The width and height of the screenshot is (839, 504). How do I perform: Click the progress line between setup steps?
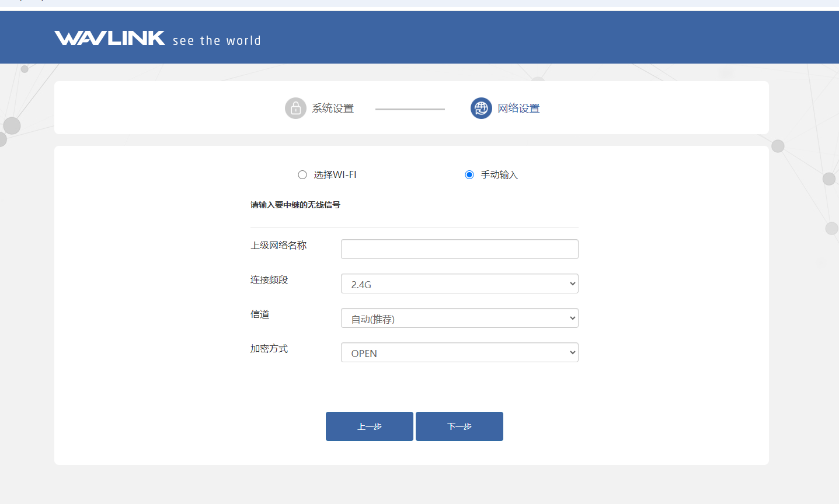409,108
